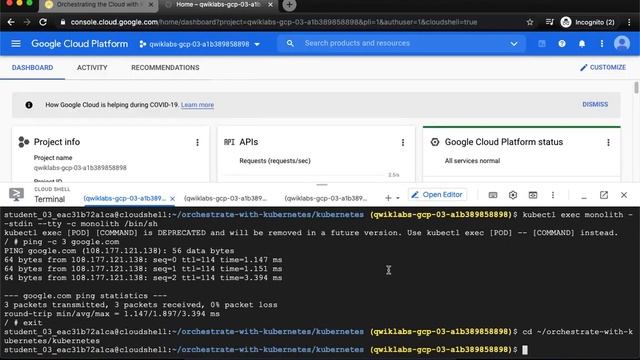This screenshot has width=640, height=360.
Task: Activate Cloud Shell icon in the header
Action: pos(542,44)
